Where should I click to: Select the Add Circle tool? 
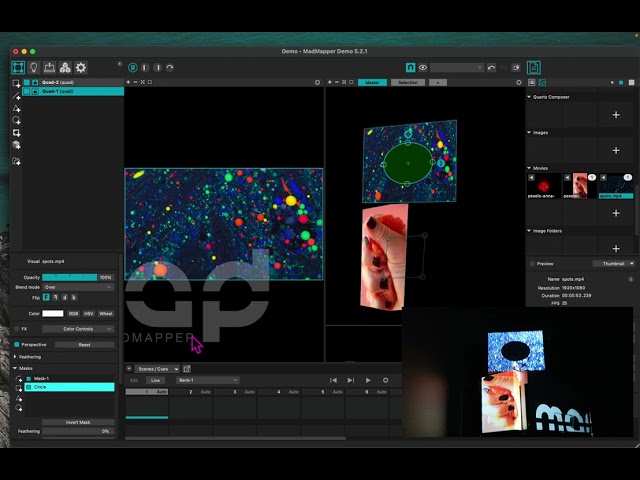[16, 120]
